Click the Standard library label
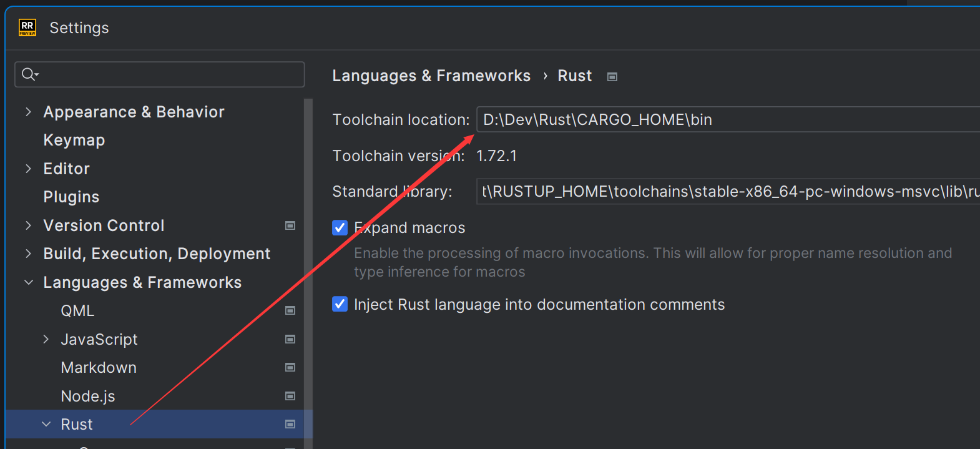The height and width of the screenshot is (449, 980). click(x=392, y=191)
